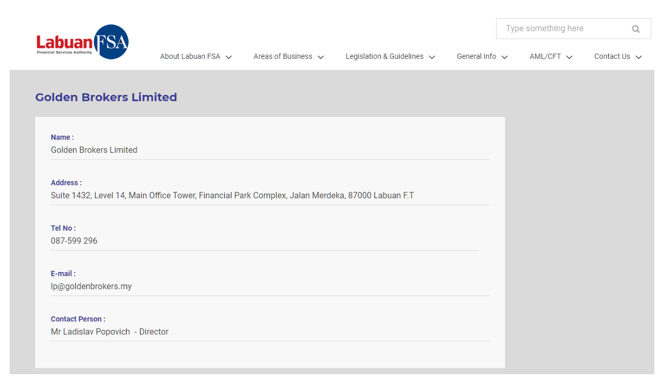This screenshot has width=660, height=377.
Task: Focus the 'Type something here' search field
Action: pos(573,29)
